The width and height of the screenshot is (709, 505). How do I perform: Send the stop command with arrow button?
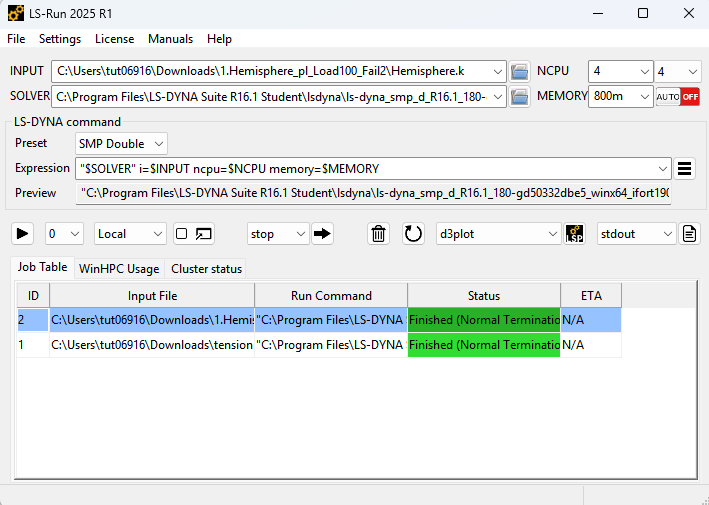[x=322, y=234]
